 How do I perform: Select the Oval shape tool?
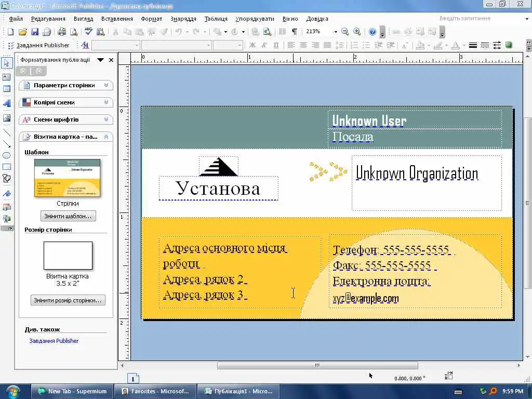[x=6, y=155]
